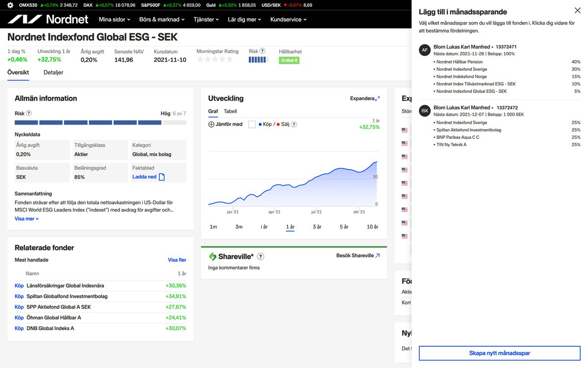
Task: Expand summary with Visa mer
Action: (26, 219)
